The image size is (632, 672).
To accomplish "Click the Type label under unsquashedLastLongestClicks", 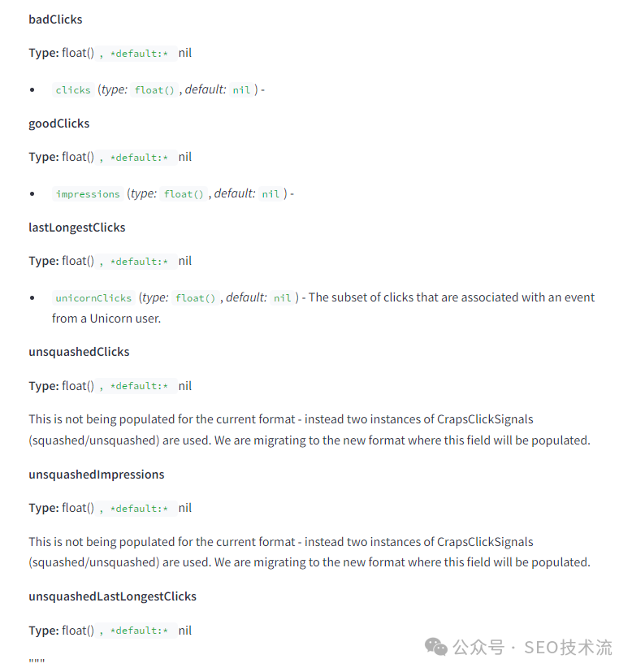I will point(43,631).
